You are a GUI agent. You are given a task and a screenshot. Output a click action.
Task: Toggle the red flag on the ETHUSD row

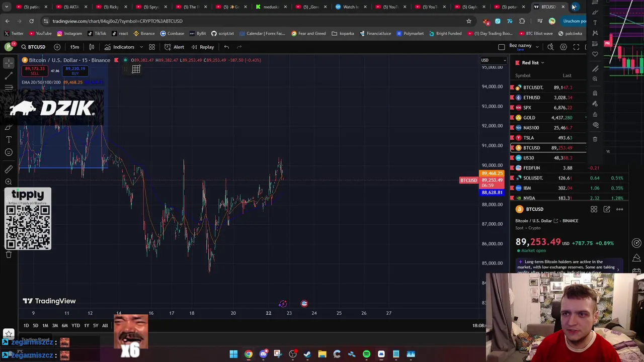pos(512,98)
